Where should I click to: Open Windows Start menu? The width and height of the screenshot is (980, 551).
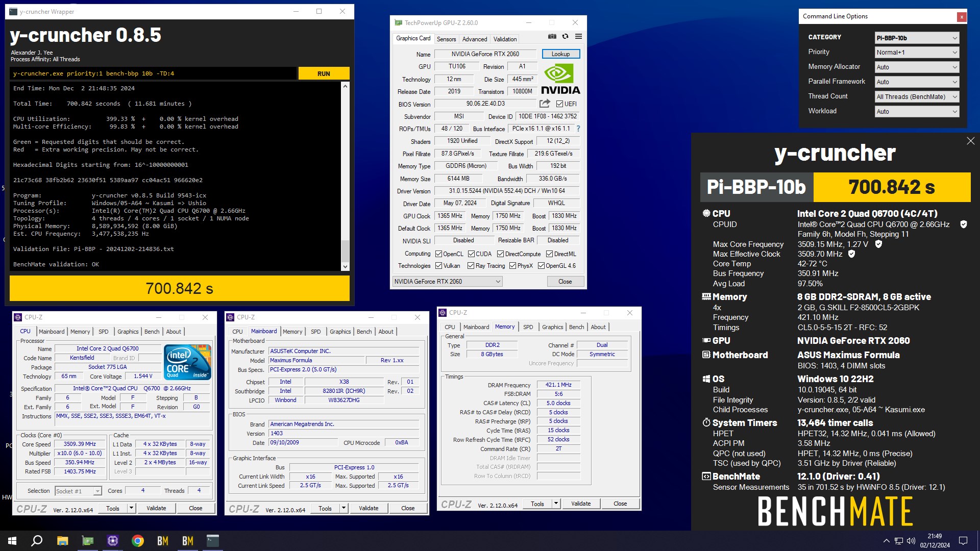[x=12, y=541]
